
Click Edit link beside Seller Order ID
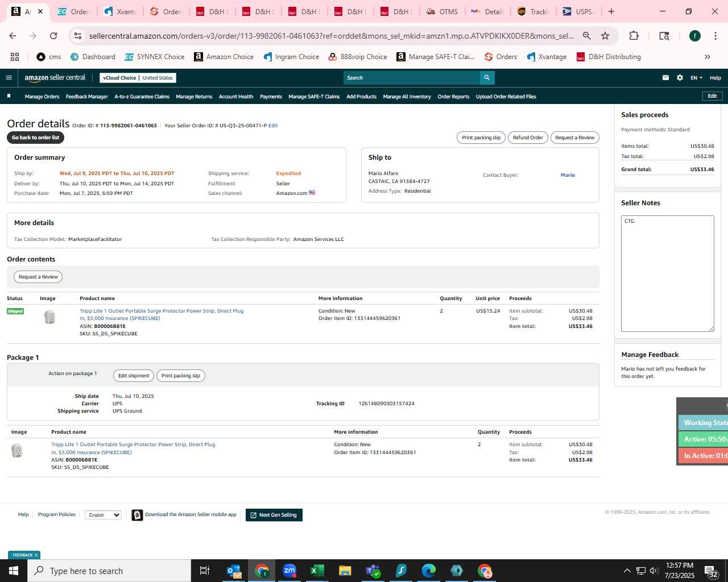tap(273, 126)
